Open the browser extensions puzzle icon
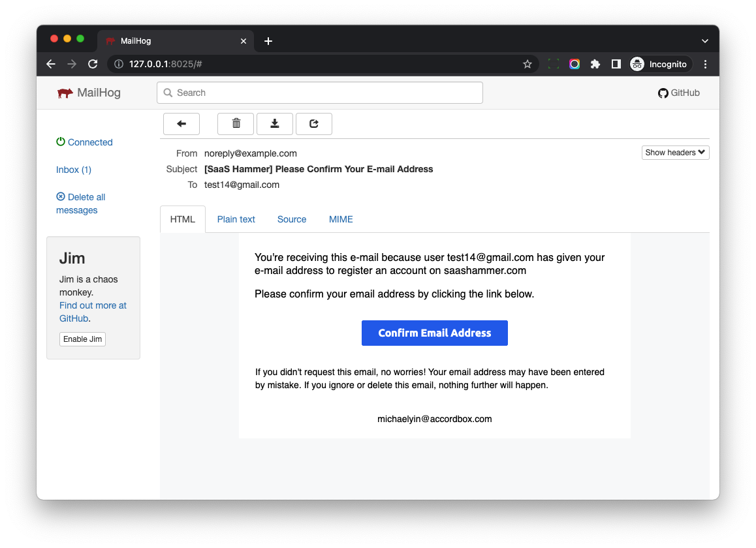Screen dimensions: 756x548 (x=595, y=64)
